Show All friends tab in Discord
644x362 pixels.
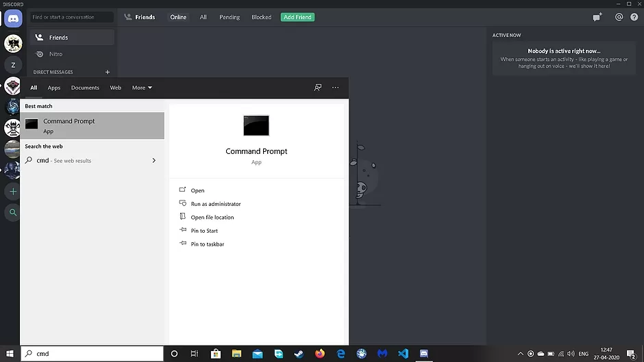pos(203,17)
